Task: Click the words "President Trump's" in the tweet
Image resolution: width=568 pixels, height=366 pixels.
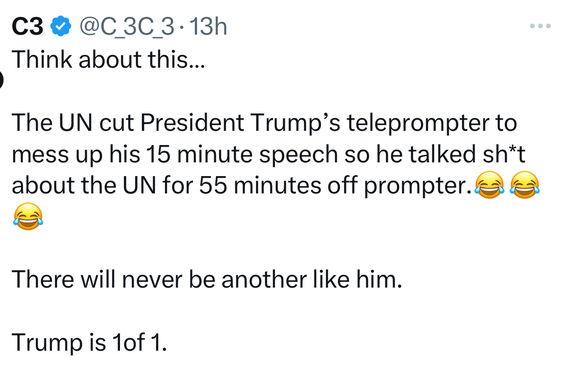Action: coord(241,122)
